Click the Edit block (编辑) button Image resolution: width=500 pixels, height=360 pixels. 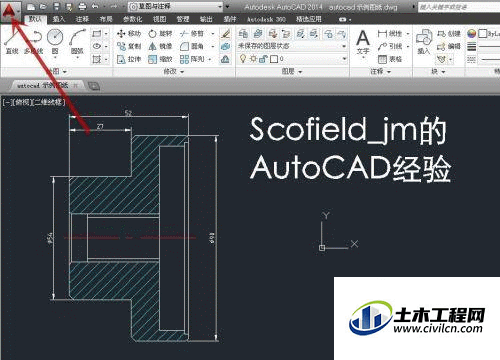tap(449, 46)
